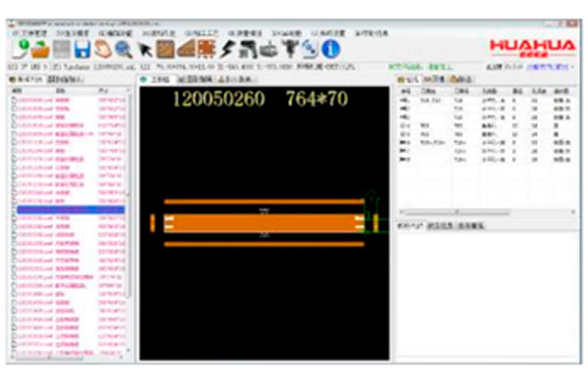Screen dimensions: 588x392
Task: Open a file with the orange folder icon
Action: tap(40, 49)
